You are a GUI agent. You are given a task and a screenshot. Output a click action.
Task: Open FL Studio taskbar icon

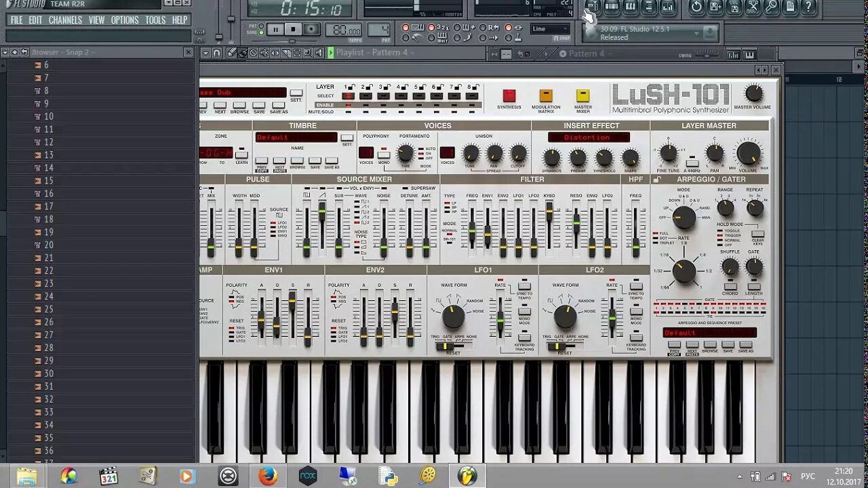[467, 476]
